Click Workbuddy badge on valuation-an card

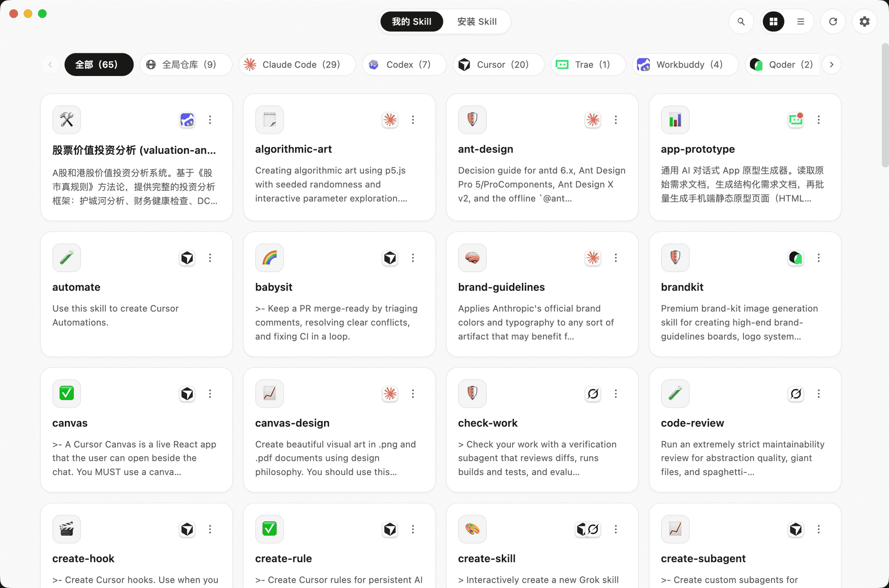(187, 120)
